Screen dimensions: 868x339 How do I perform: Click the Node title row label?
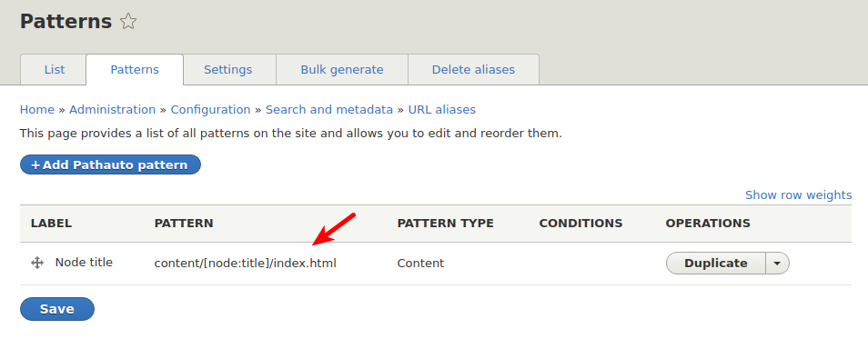(x=84, y=263)
